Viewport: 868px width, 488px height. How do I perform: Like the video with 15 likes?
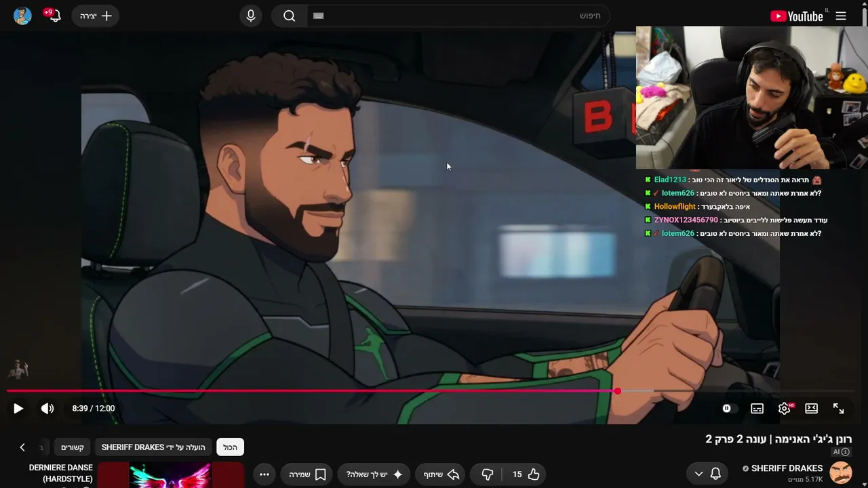(526, 474)
